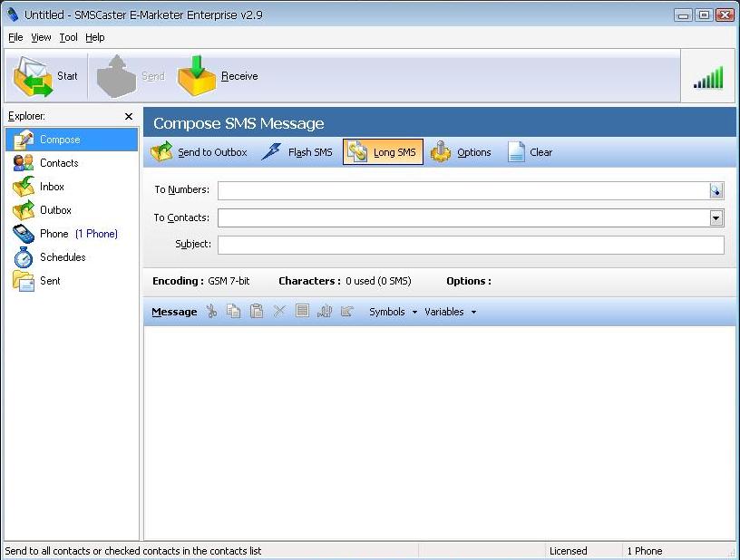Click the Clear button
This screenshot has height=560, width=740.
tap(530, 152)
